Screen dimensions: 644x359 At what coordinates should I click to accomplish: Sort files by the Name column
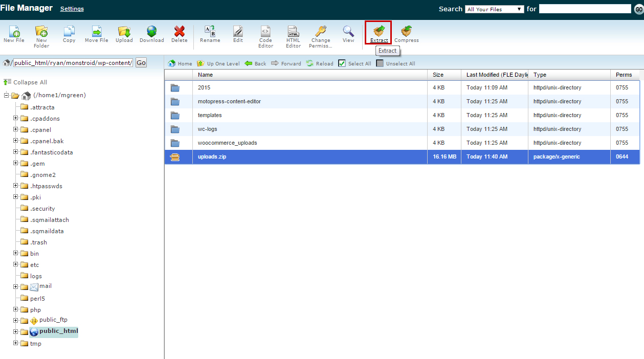click(310, 75)
